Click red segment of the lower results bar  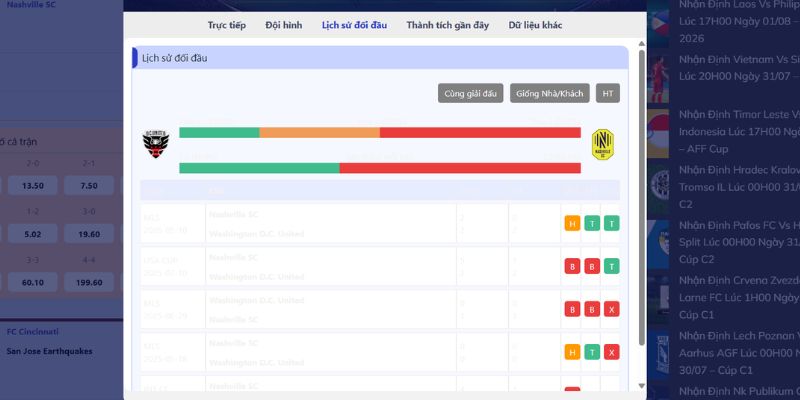(x=460, y=168)
